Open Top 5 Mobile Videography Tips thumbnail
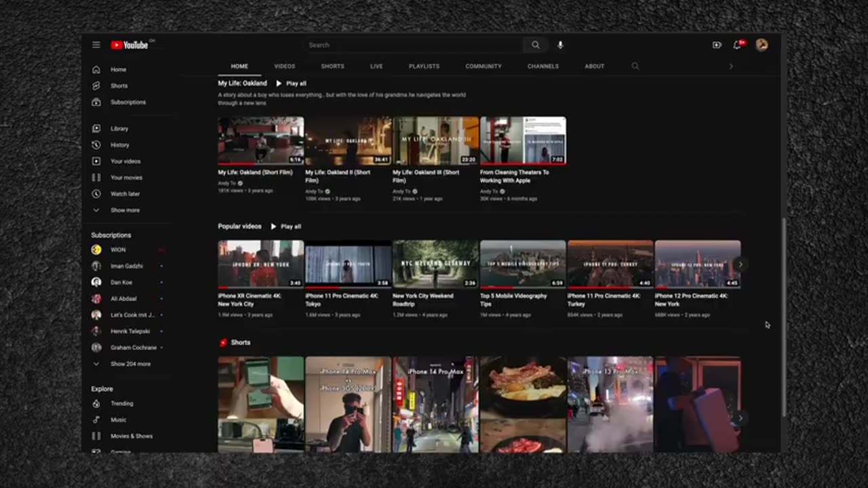The image size is (868, 488). click(523, 264)
